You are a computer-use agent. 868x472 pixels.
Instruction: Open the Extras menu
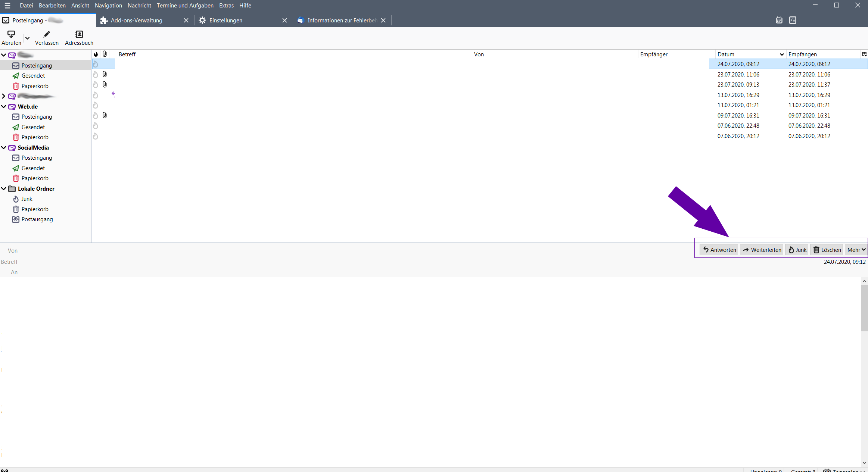(226, 6)
